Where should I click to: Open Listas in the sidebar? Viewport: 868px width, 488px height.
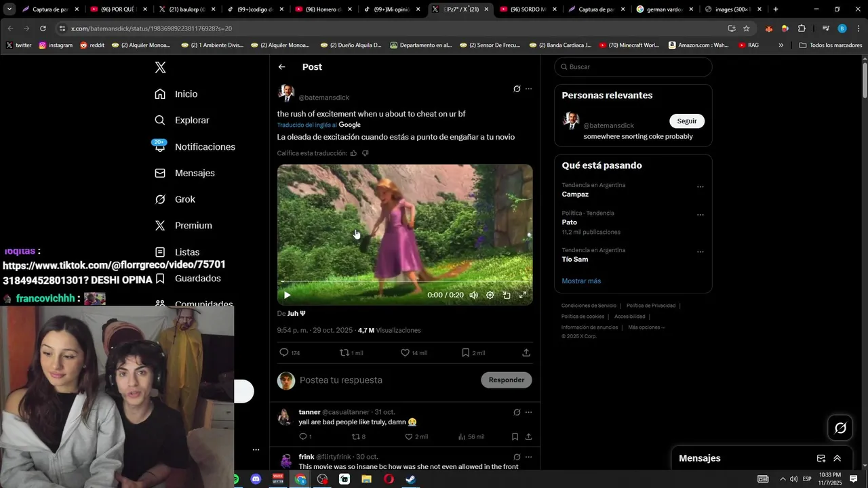(x=176, y=251)
